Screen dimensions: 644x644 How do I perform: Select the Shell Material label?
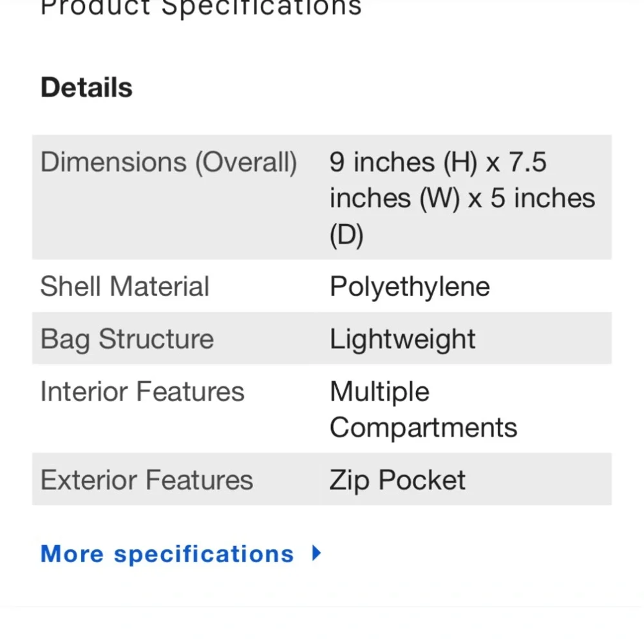click(x=125, y=287)
